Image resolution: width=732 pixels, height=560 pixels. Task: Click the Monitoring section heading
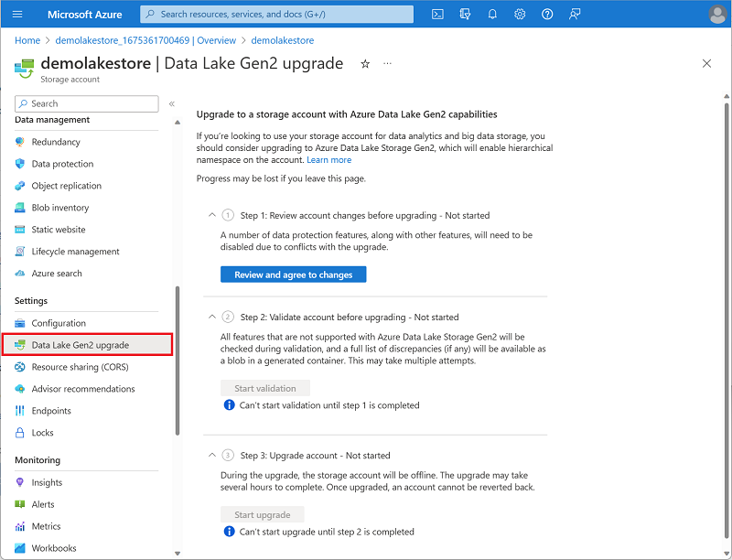38,459
